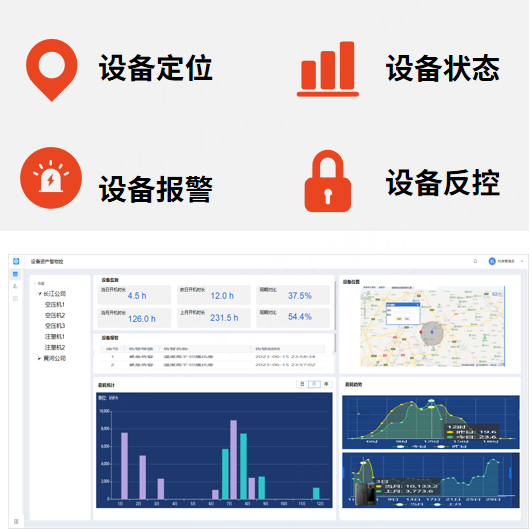532x529 pixels.
Task: Click the sidebar collapse icon at bottom
Action: (16, 521)
